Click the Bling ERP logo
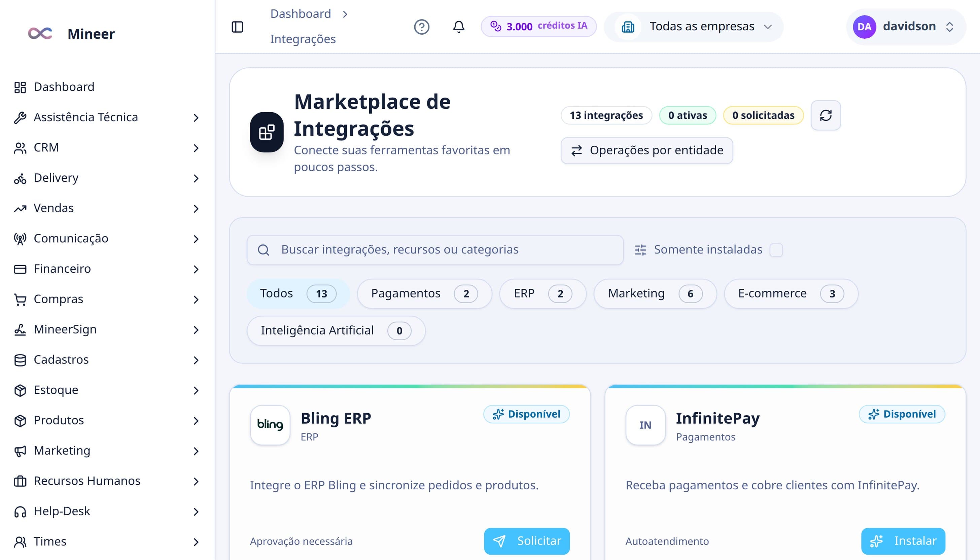Image resolution: width=980 pixels, height=560 pixels. (270, 425)
